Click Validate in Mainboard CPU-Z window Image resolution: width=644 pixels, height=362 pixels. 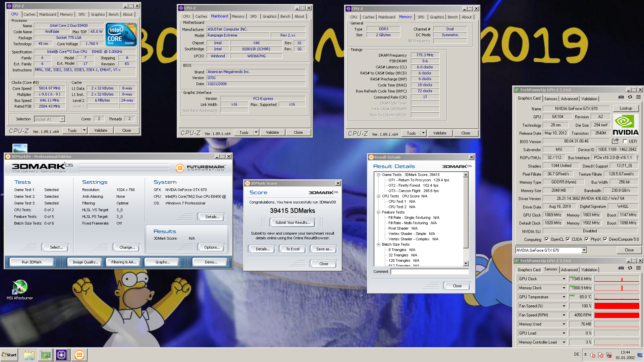272,132
